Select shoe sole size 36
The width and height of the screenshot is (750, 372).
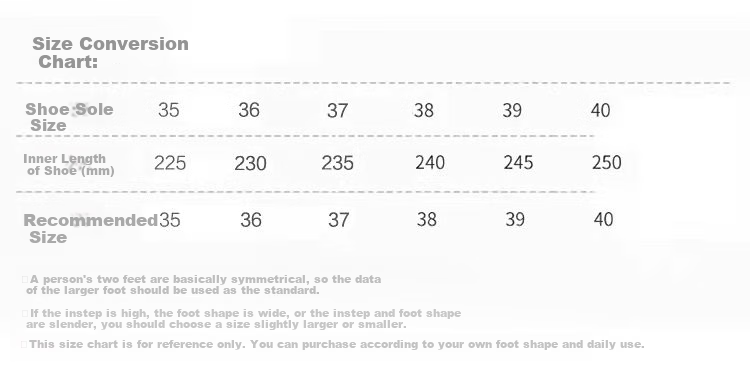249,110
